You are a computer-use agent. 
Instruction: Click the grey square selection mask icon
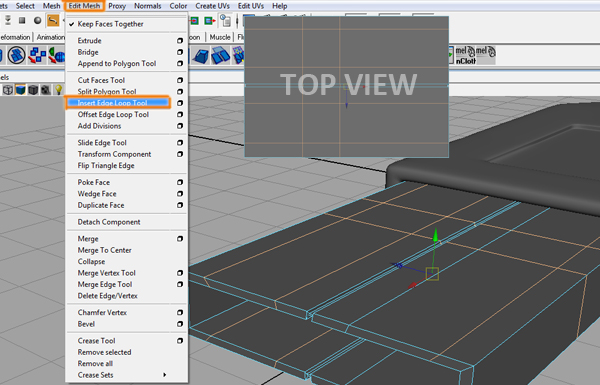point(22,20)
